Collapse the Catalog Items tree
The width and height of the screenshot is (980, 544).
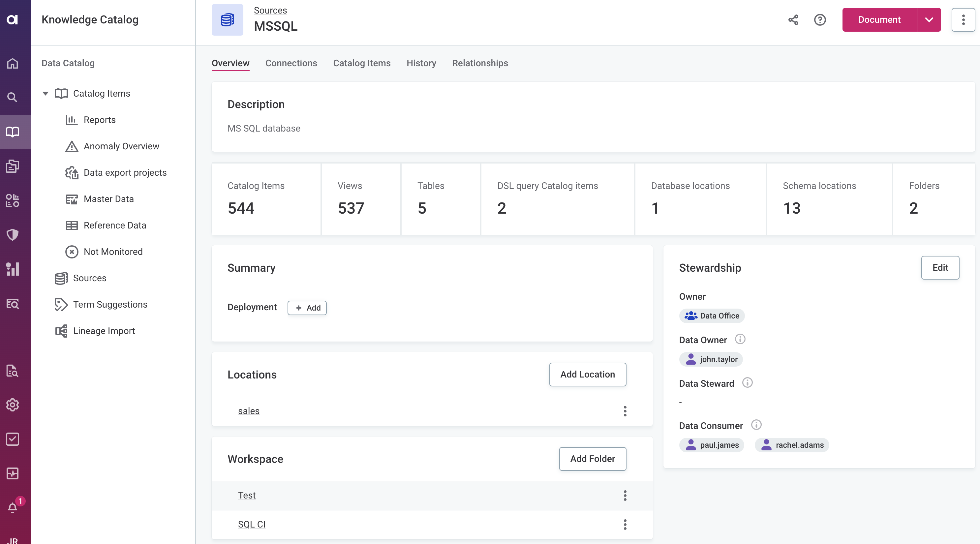(45, 94)
